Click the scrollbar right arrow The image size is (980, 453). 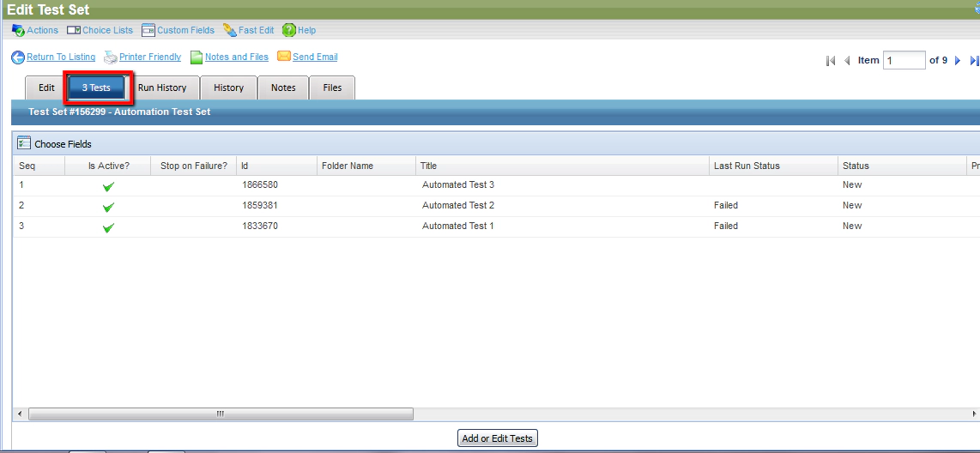tap(974, 414)
